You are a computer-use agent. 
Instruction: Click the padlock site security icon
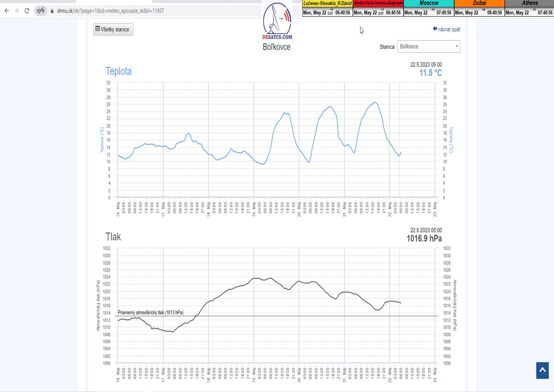click(52, 11)
